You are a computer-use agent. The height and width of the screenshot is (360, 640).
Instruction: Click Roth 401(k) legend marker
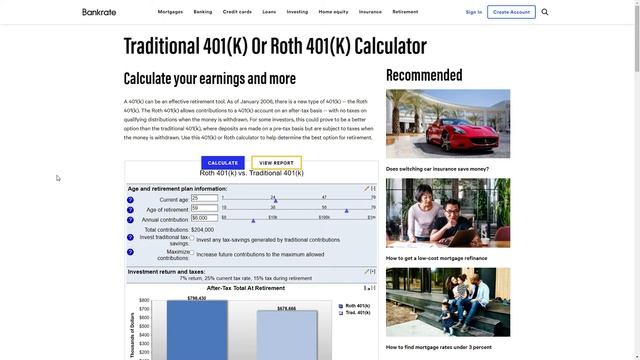pos(341,306)
